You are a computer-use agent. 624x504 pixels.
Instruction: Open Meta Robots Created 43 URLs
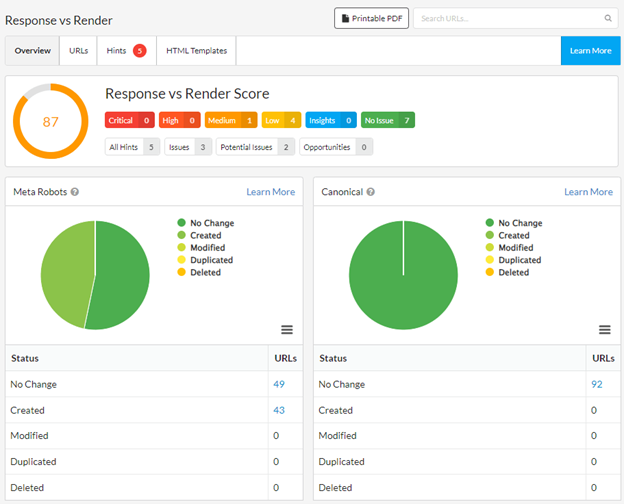click(279, 410)
